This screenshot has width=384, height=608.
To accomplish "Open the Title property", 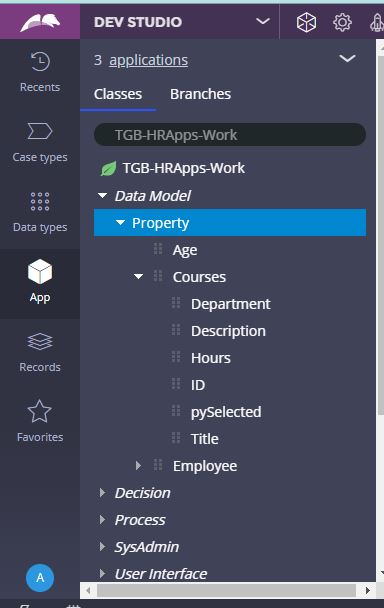I will tap(205, 439).
